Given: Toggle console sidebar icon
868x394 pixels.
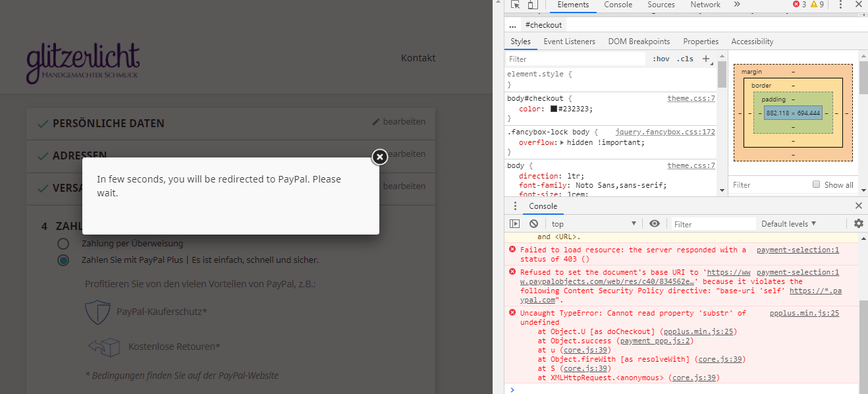Looking at the screenshot, I should tap(515, 224).
